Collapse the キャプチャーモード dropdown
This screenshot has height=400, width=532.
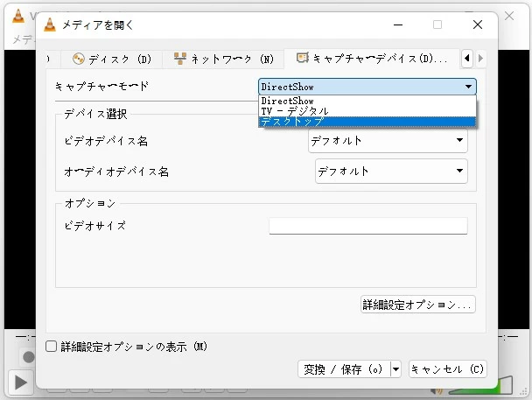[x=470, y=87]
